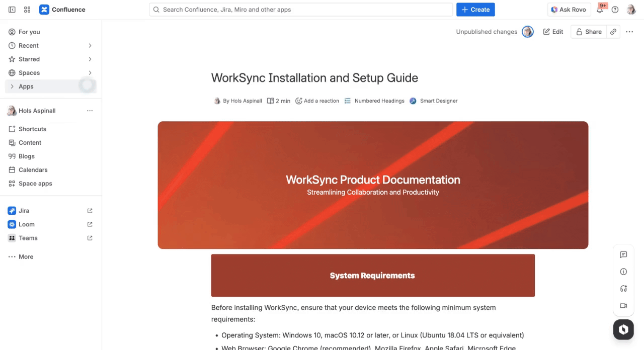Open notifications bell icon
644x350 pixels.
click(600, 10)
